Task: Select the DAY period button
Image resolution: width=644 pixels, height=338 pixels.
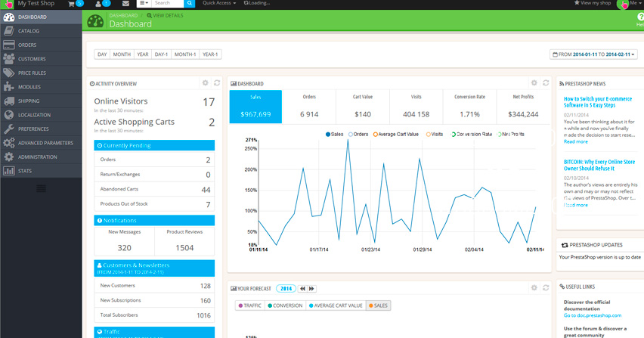Action: click(x=102, y=54)
